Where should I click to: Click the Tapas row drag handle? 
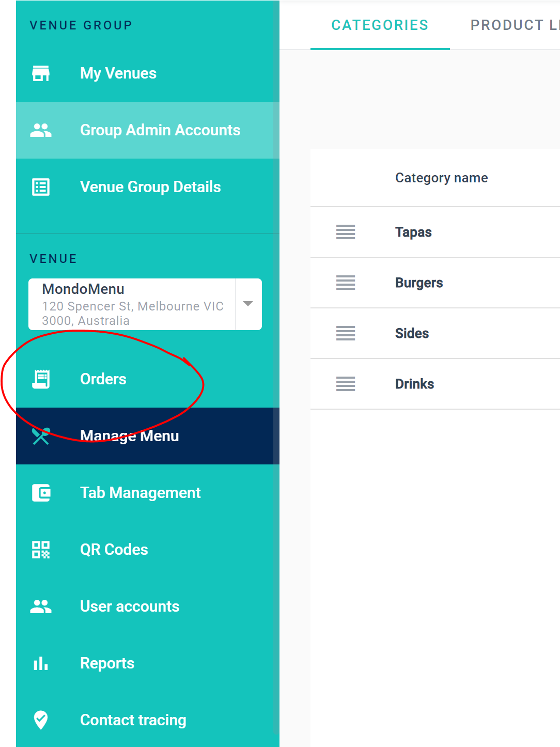[x=346, y=232]
